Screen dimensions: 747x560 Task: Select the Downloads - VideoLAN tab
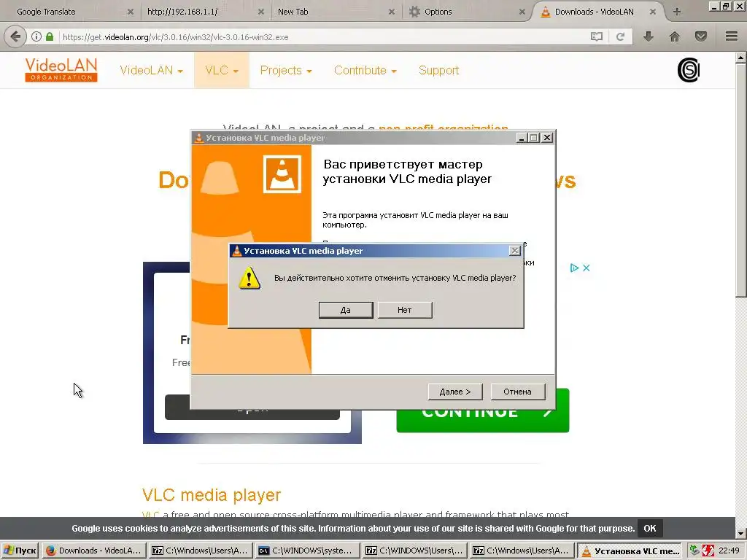pos(594,12)
